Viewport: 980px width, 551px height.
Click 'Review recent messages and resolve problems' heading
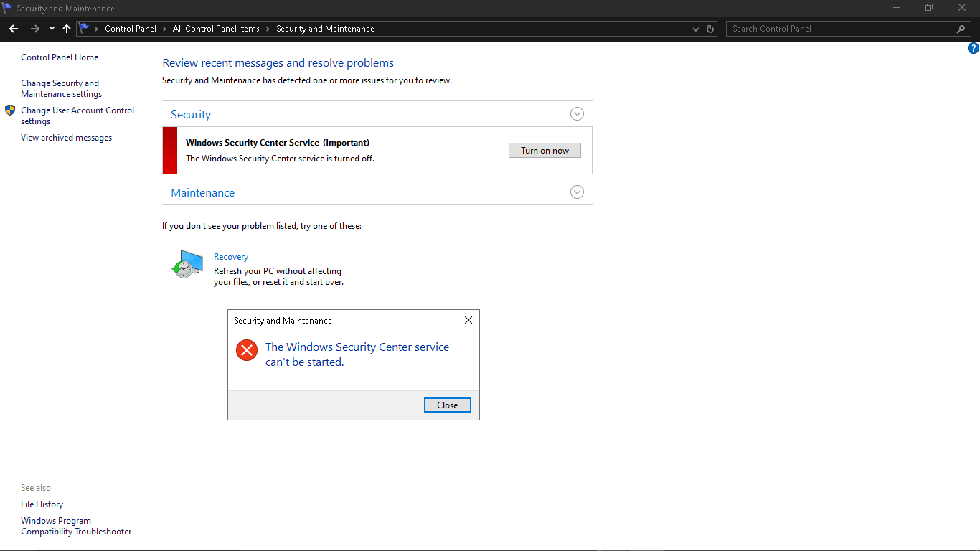coord(278,63)
